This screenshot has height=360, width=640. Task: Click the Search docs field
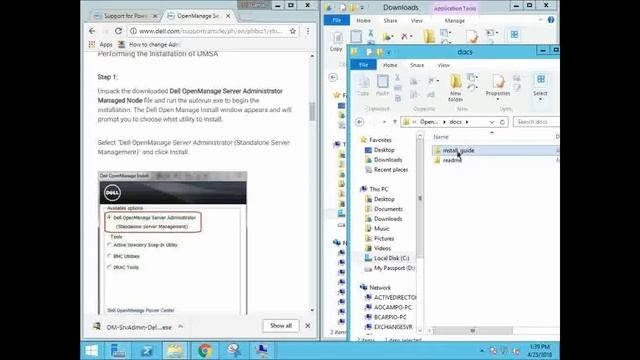[x=536, y=122]
